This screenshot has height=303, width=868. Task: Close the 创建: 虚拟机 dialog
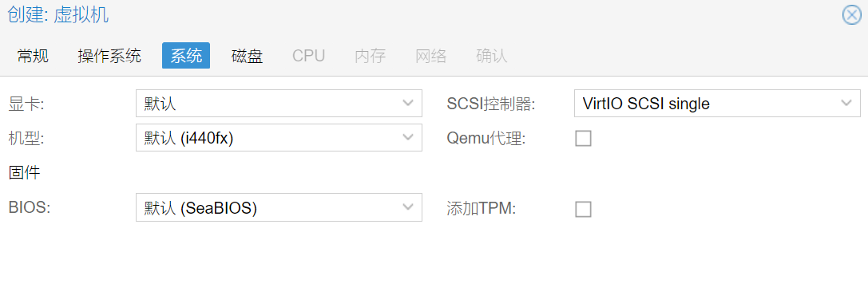pos(851,15)
